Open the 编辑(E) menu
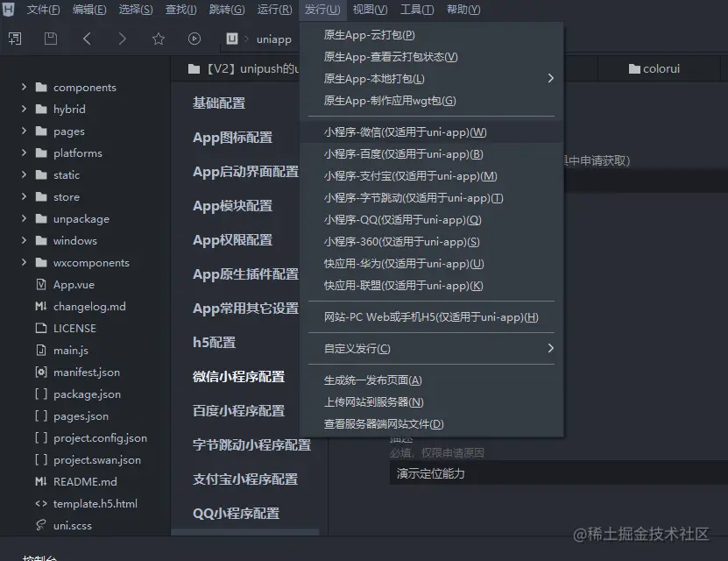 (89, 10)
